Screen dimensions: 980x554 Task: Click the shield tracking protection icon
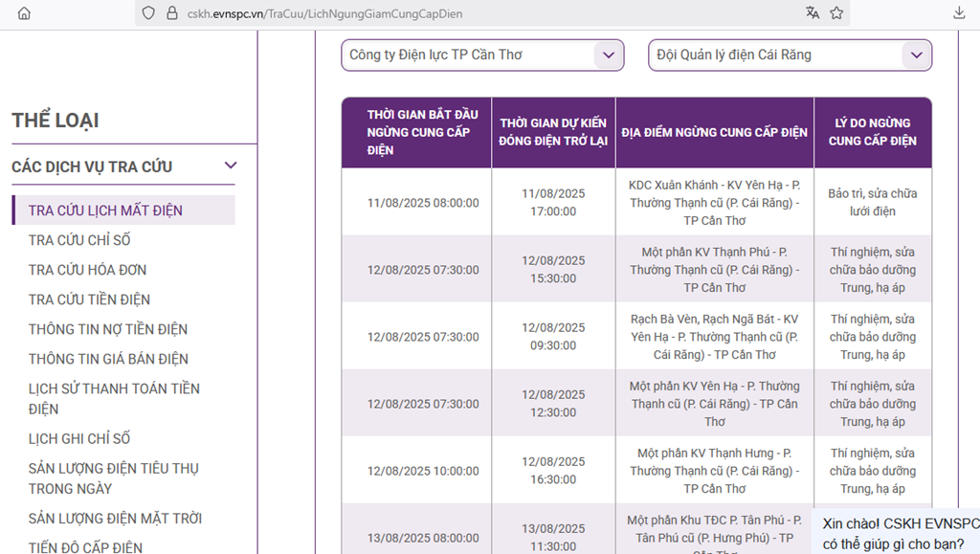coord(147,13)
